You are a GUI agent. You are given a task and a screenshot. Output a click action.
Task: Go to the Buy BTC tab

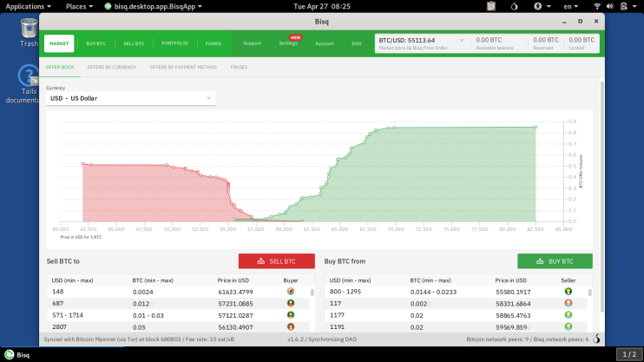(96, 43)
